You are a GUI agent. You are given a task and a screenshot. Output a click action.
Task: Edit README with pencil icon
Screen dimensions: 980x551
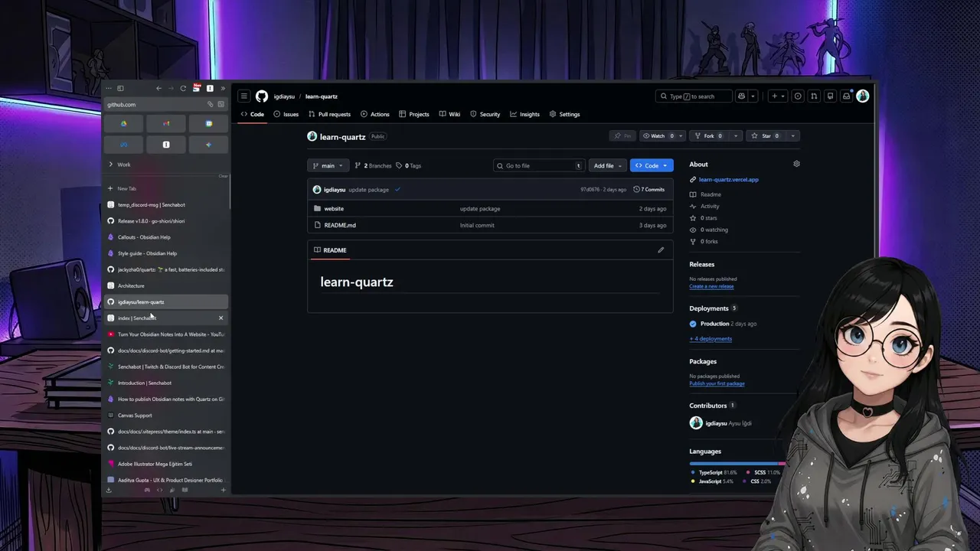pyautogui.click(x=661, y=250)
